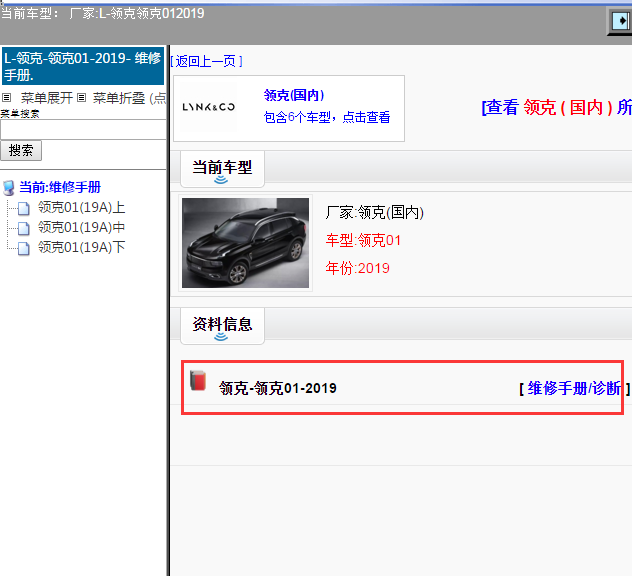632x576 pixels.
Task: Open the 维修手册/诊断 link
Action: click(574, 389)
